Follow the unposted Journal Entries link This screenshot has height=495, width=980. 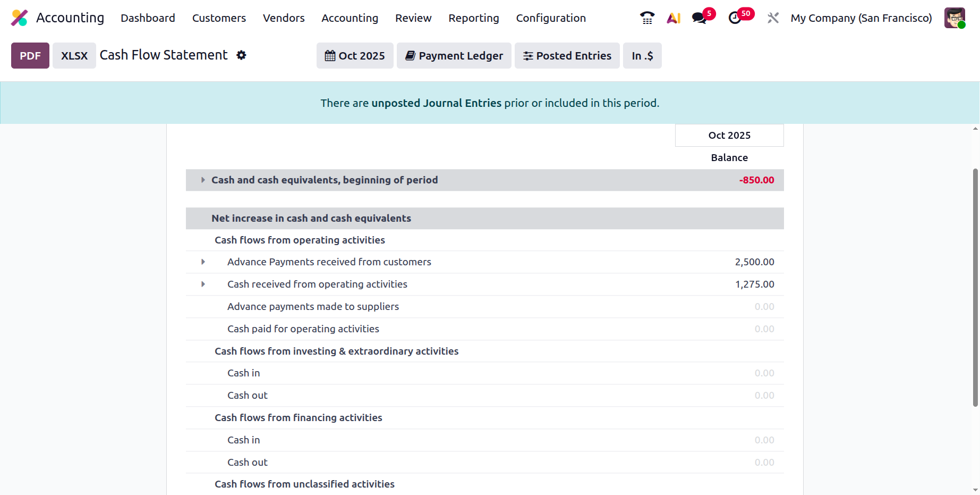tap(436, 103)
